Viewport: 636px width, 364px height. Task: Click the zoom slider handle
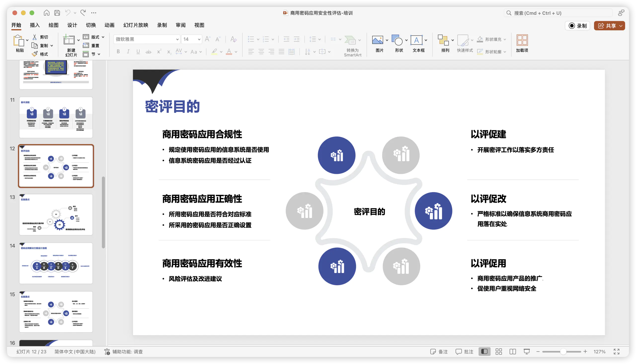click(563, 352)
